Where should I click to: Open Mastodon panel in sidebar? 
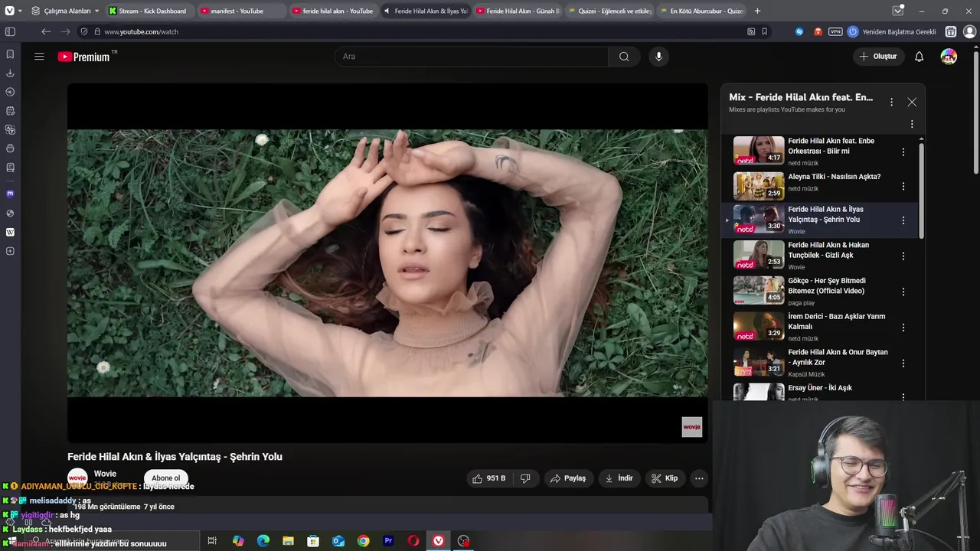[x=10, y=194]
